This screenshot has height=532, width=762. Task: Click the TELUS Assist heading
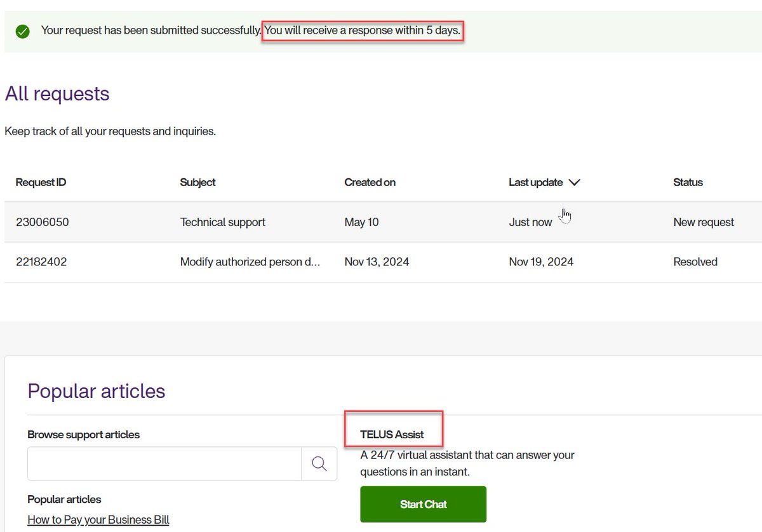click(392, 434)
